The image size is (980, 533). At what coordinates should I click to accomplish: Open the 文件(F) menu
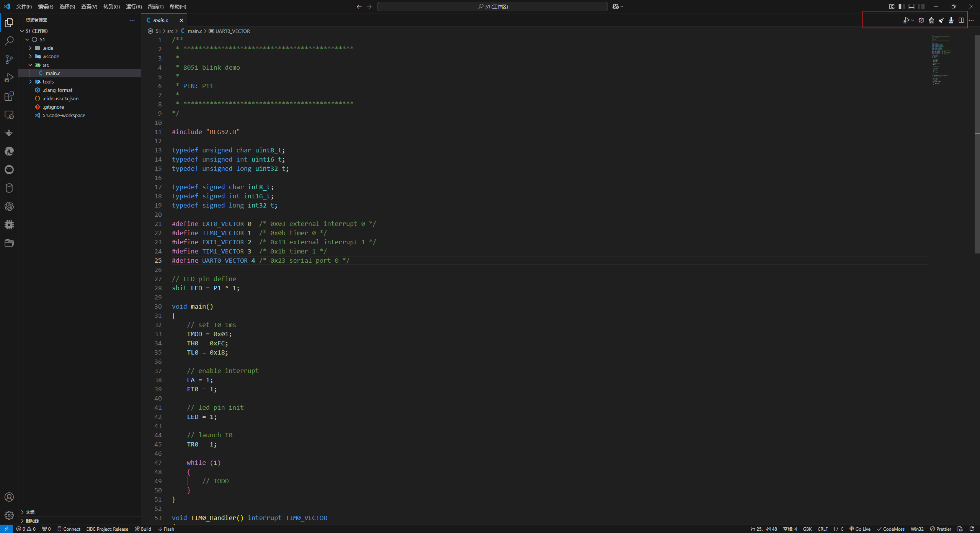pyautogui.click(x=24, y=7)
